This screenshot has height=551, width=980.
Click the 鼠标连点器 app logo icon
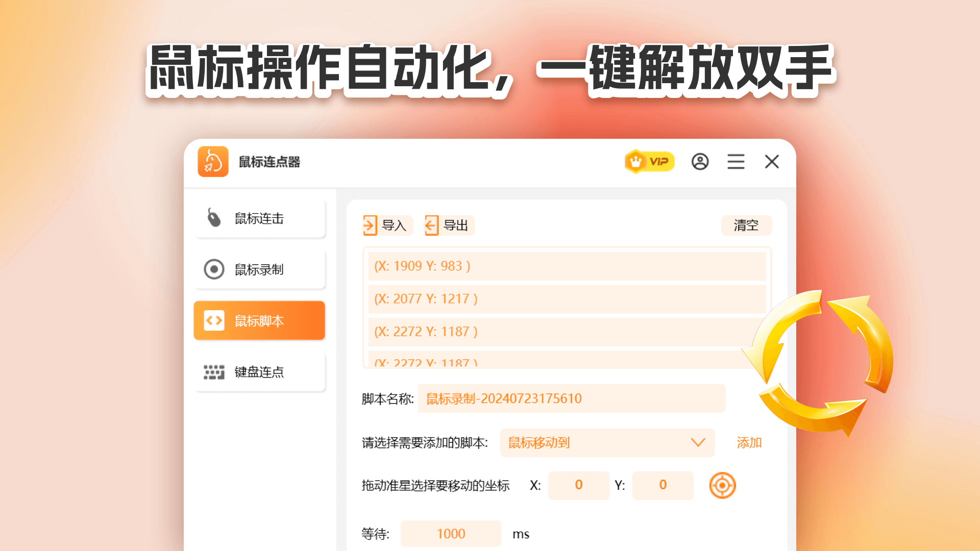pos(213,162)
